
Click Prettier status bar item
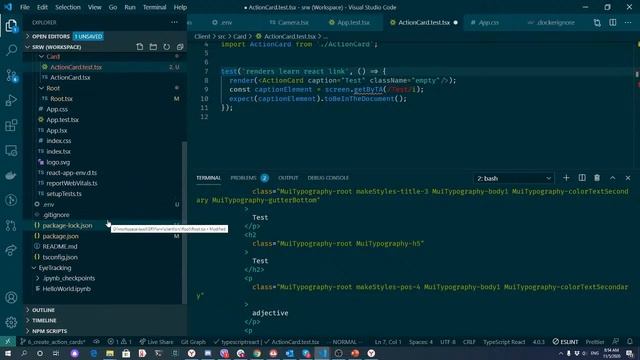[595, 342]
